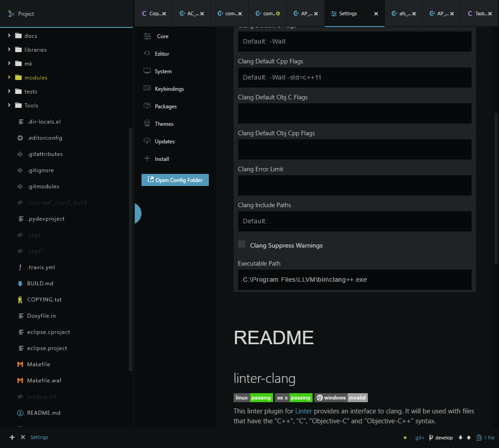Open the Editor settings section

[x=161, y=53]
